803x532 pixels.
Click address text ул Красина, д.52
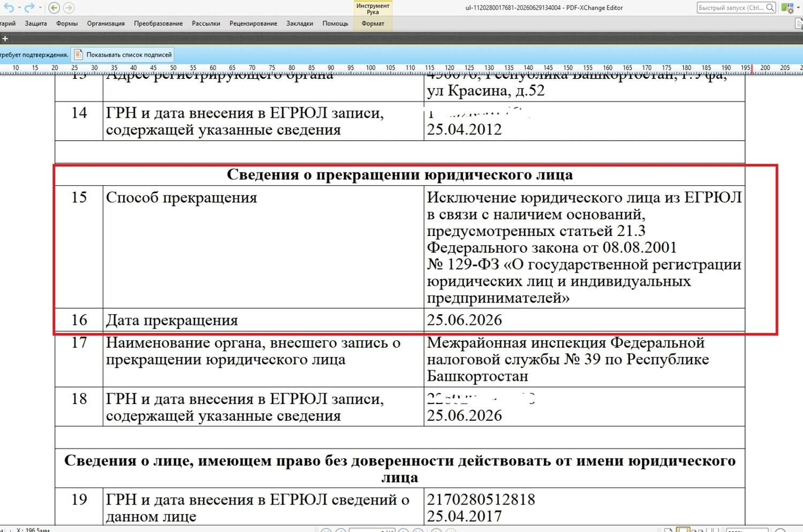click(x=486, y=91)
